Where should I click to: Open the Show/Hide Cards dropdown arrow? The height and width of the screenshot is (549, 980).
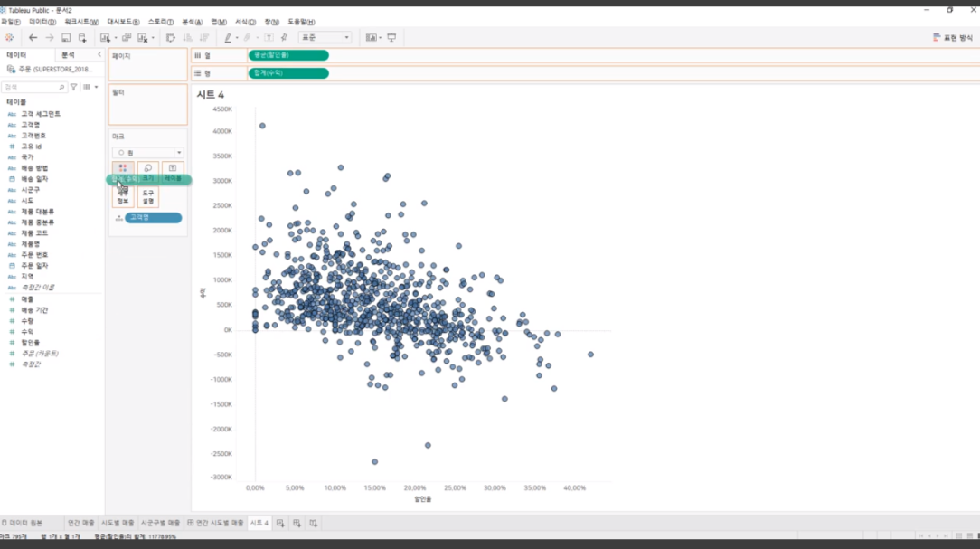point(380,37)
